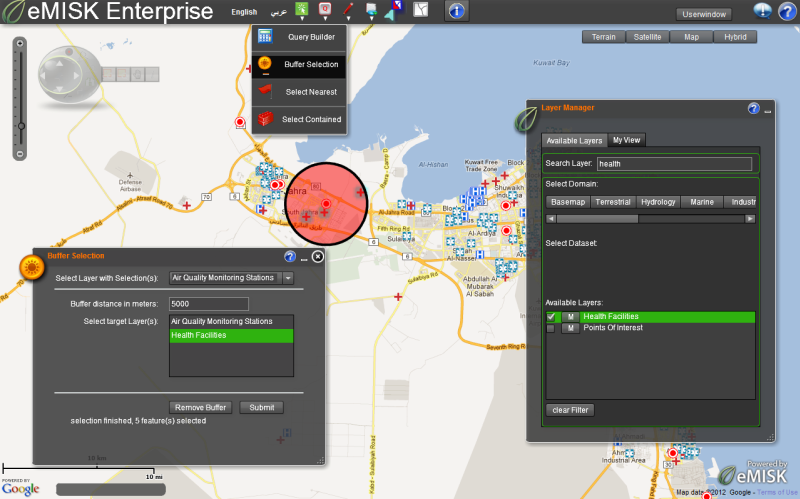The image size is (800, 499).
Task: Click the Search Layer text field
Action: click(674, 164)
